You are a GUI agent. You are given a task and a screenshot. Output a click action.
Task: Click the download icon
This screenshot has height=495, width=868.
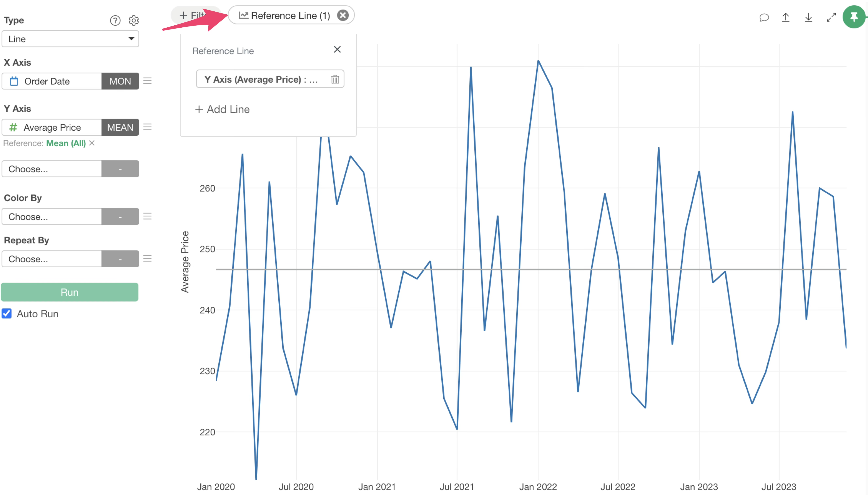tap(808, 17)
